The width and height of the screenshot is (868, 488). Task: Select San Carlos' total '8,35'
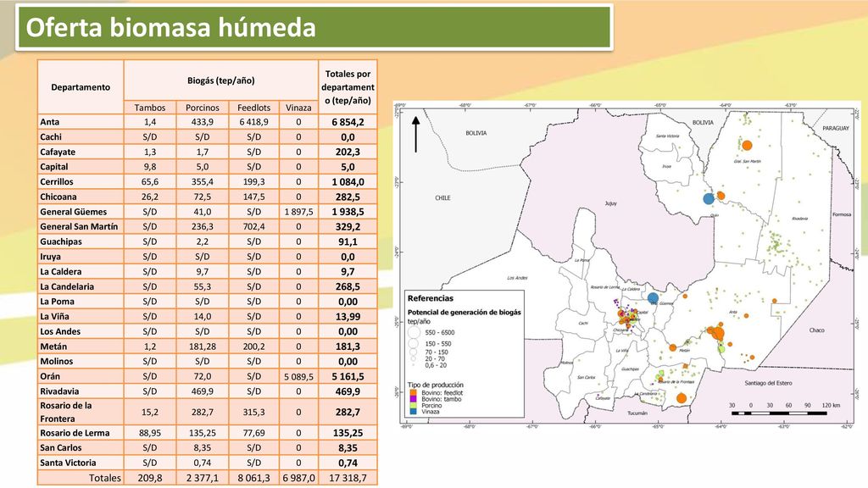[x=348, y=447]
